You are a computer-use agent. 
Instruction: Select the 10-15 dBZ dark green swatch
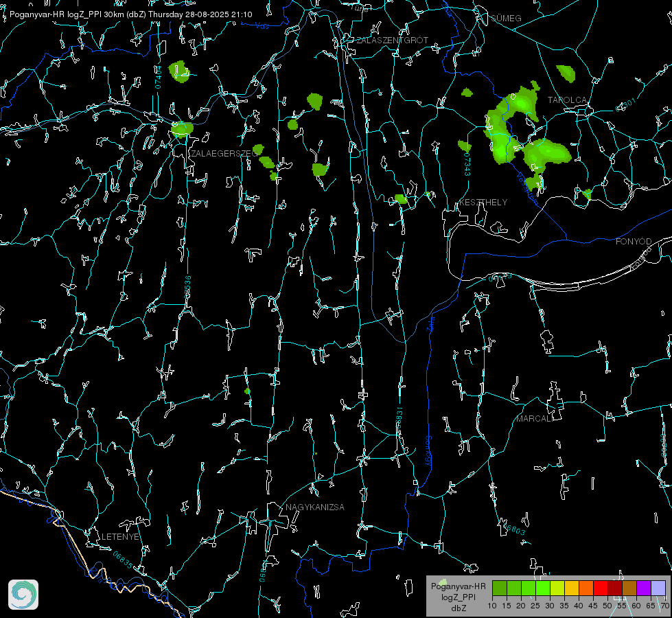[x=500, y=588]
